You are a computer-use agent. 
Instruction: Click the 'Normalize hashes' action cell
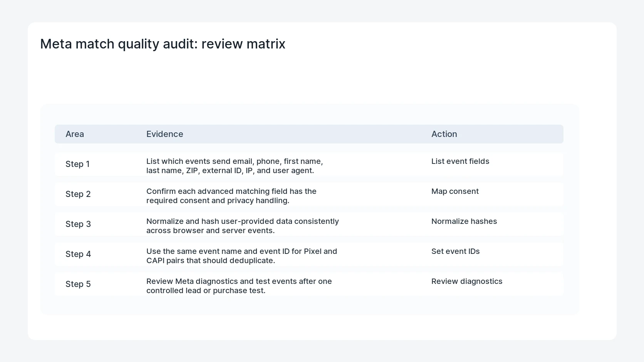(464, 221)
